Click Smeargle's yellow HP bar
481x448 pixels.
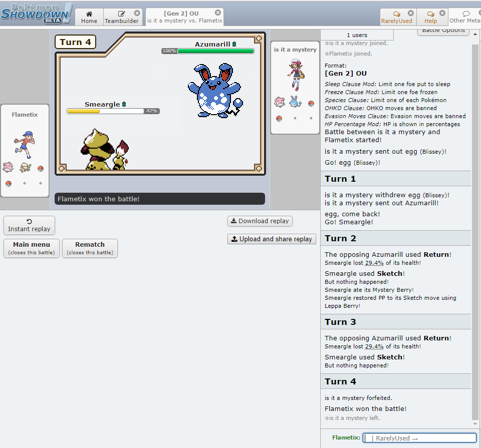(83, 111)
